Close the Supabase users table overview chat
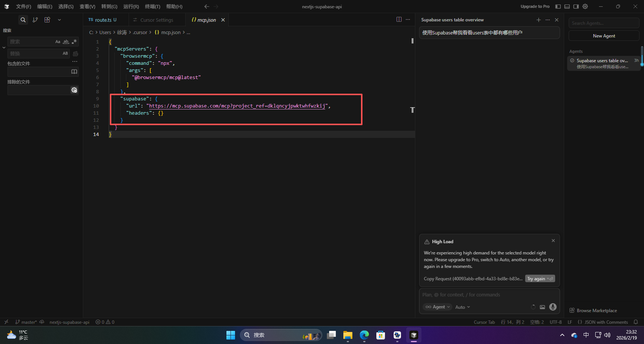644x344 pixels. point(557,20)
